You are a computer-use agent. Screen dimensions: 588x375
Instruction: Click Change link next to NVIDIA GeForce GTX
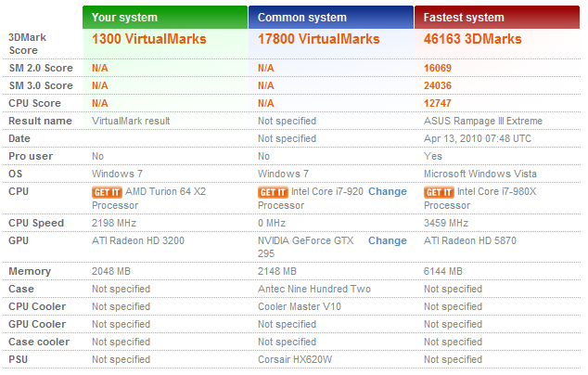pos(387,240)
